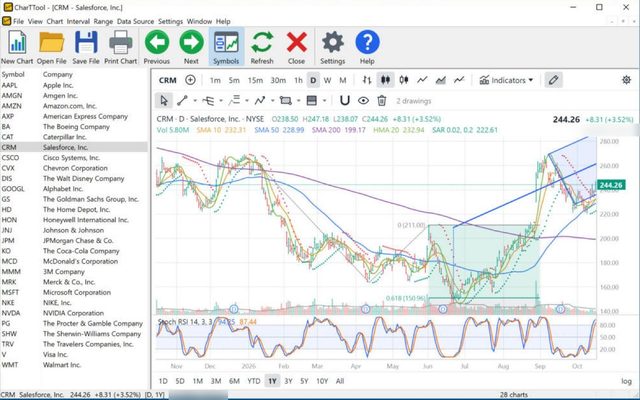Save the chart using Save File

click(86, 47)
